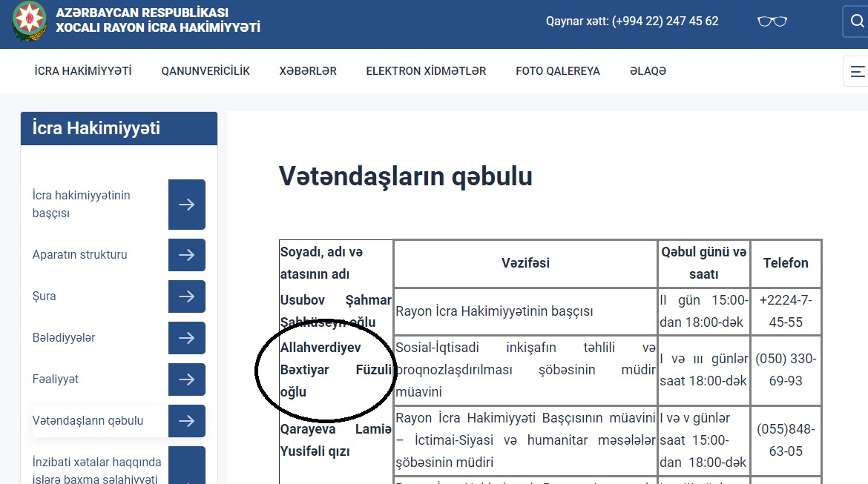
Task: Click İctimai-Siyasi və humanitar məsələlər cell
Action: coord(525,440)
